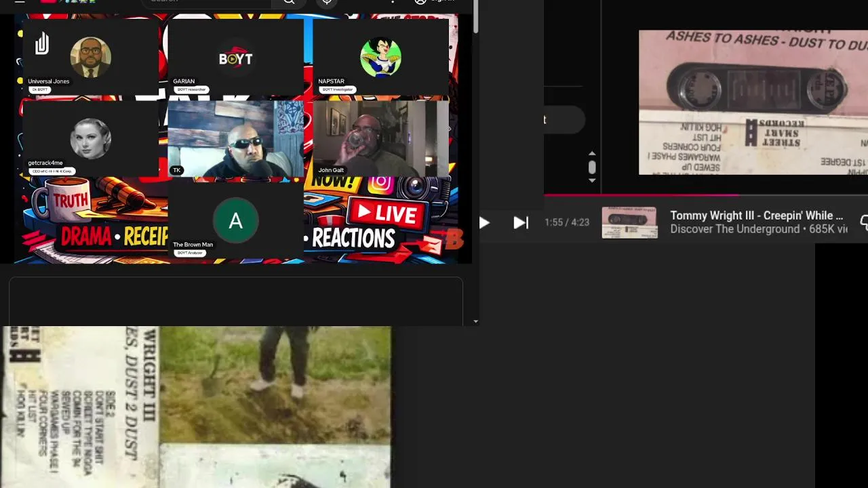Viewport: 868px width, 488px height.
Task: Click John Galt's webcam video tile
Action: tap(380, 139)
